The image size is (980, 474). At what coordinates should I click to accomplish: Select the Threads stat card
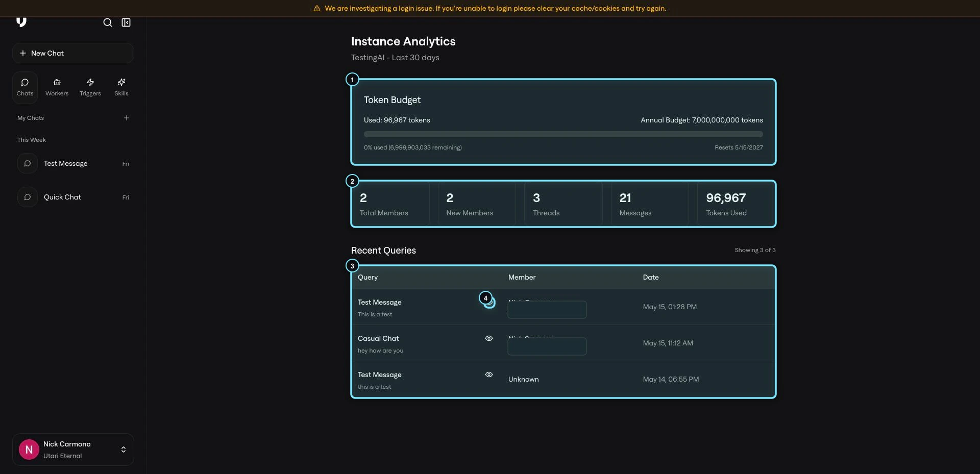563,204
